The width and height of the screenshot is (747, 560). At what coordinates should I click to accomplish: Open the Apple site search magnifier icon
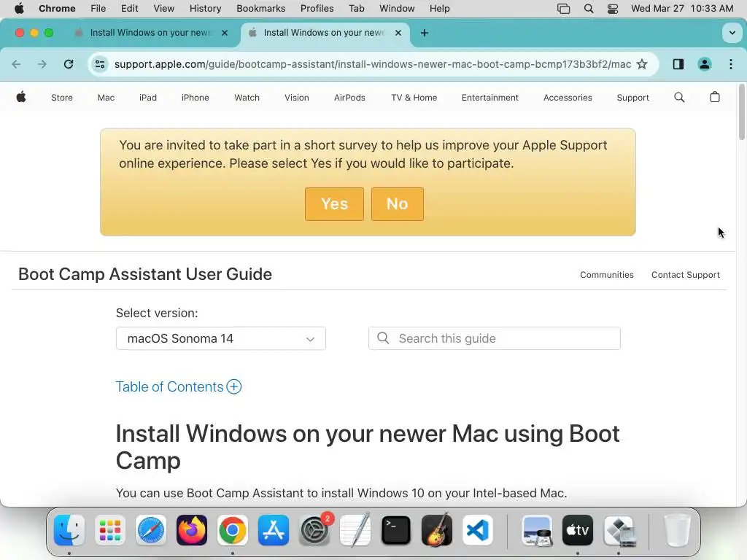pyautogui.click(x=679, y=97)
